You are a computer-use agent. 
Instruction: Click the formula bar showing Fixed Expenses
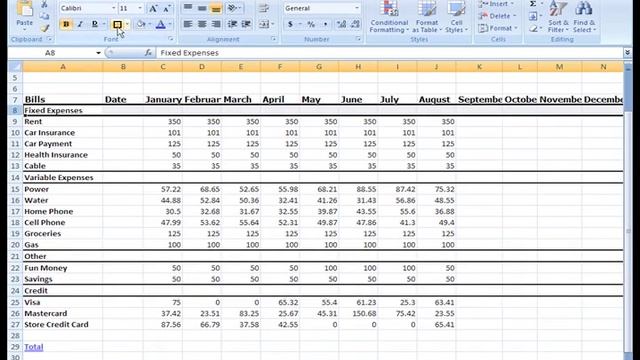pyautogui.click(x=390, y=53)
